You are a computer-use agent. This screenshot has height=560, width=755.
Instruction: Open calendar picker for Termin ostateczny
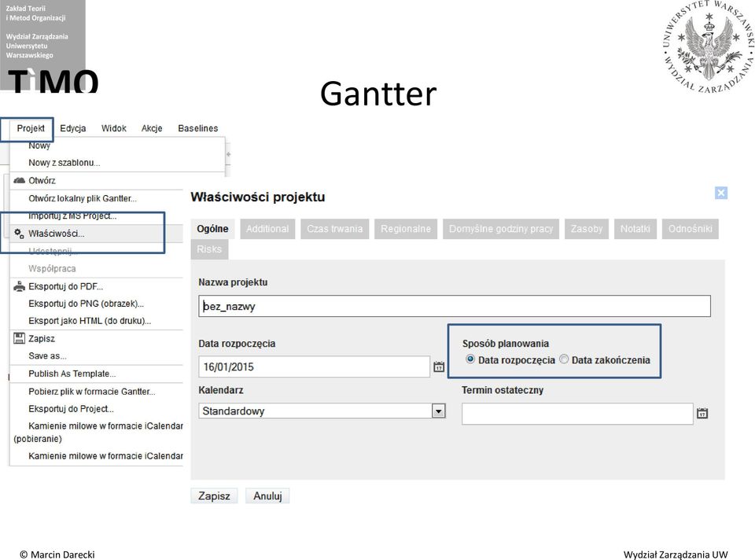[702, 413]
